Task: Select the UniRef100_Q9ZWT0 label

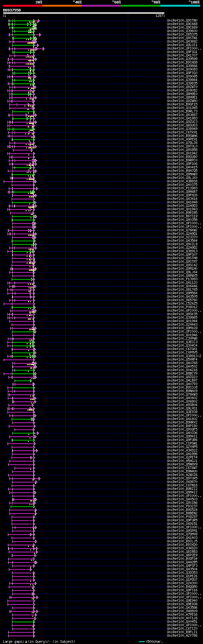Action: tap(182, 87)
